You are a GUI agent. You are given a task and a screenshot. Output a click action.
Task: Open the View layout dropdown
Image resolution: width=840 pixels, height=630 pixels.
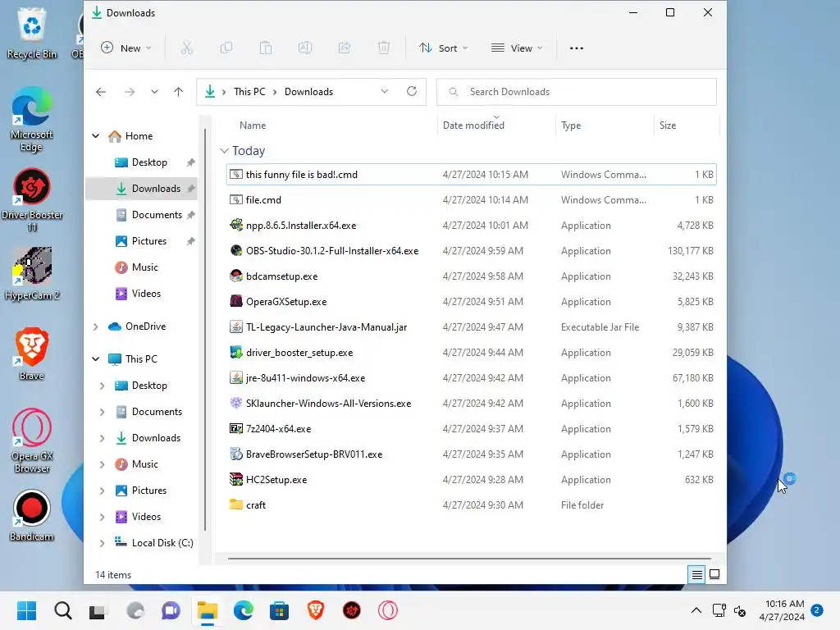(x=517, y=48)
